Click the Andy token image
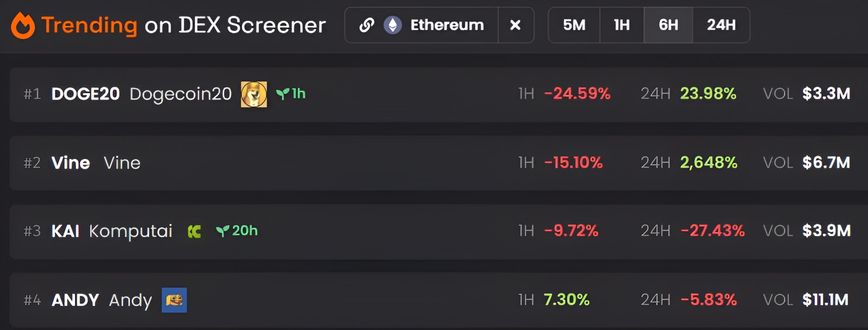 [x=174, y=300]
